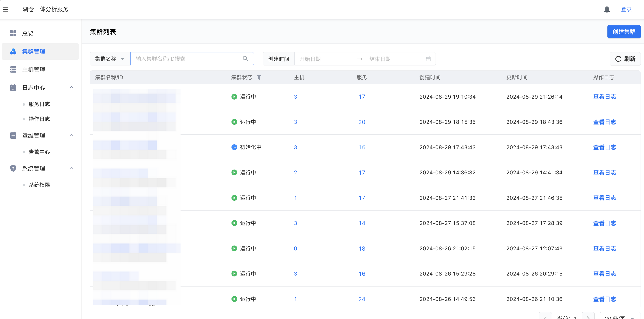The image size is (644, 319).
Task: Click the 主机管理 server icon
Action: pyautogui.click(x=13, y=69)
